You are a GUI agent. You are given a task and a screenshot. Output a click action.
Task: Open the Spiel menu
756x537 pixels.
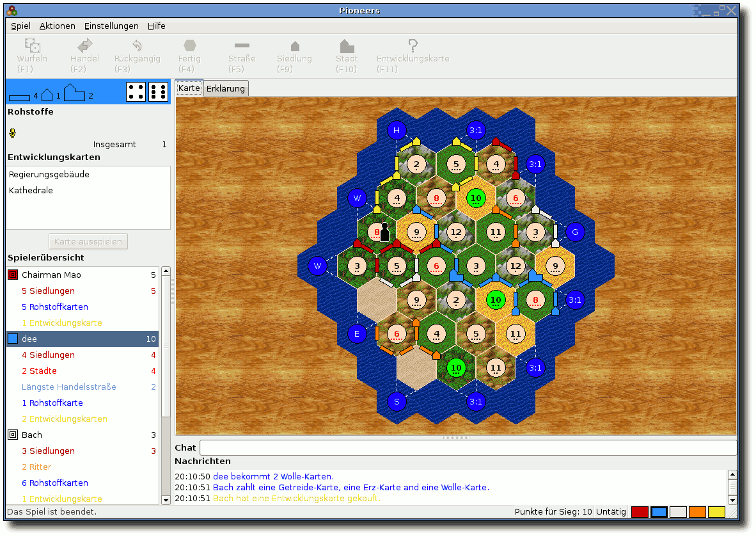click(20, 26)
